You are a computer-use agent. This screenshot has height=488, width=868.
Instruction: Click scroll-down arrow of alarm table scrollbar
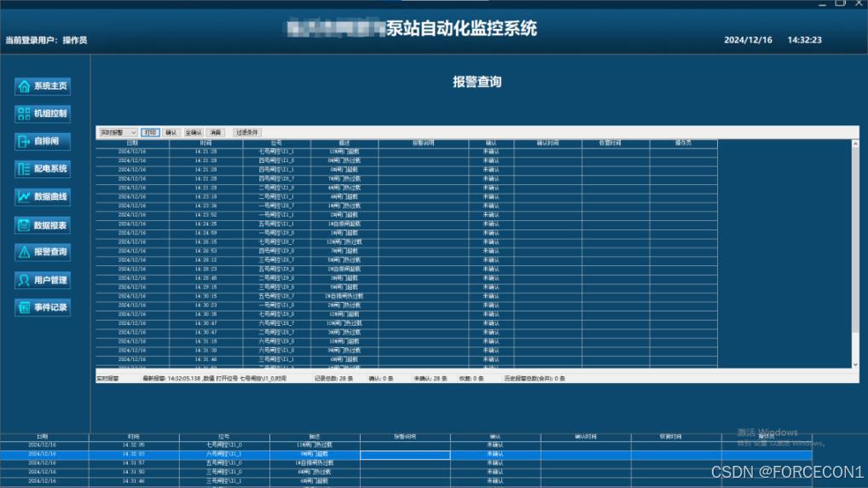pyautogui.click(x=855, y=364)
